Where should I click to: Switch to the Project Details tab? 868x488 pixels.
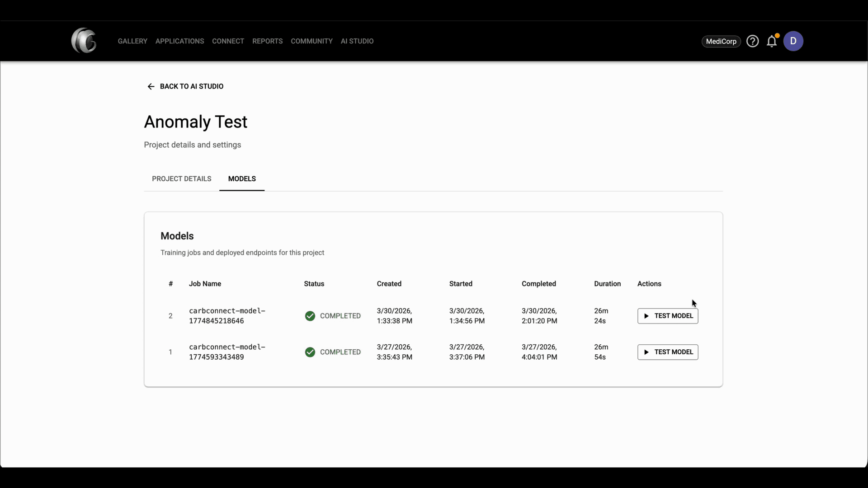(x=181, y=178)
